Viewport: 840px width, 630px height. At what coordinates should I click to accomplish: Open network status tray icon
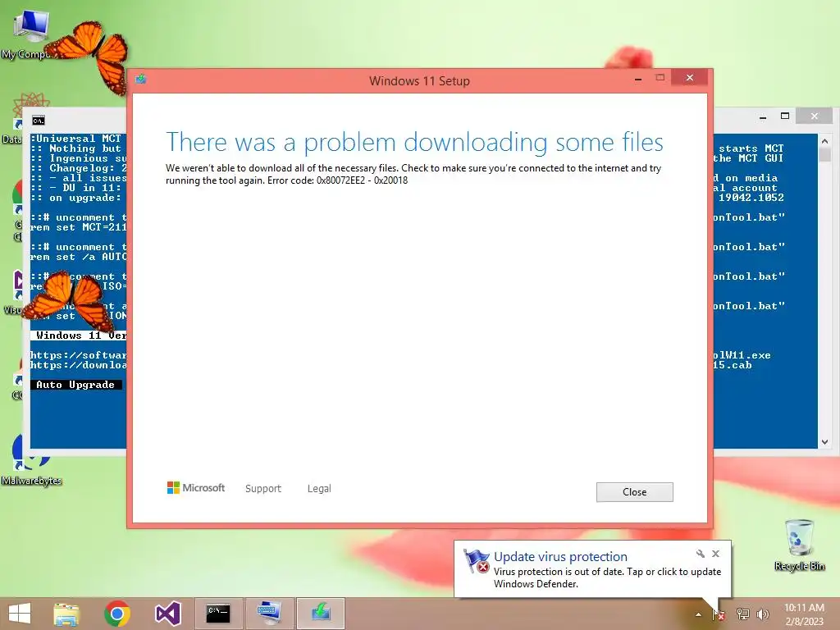(742, 614)
